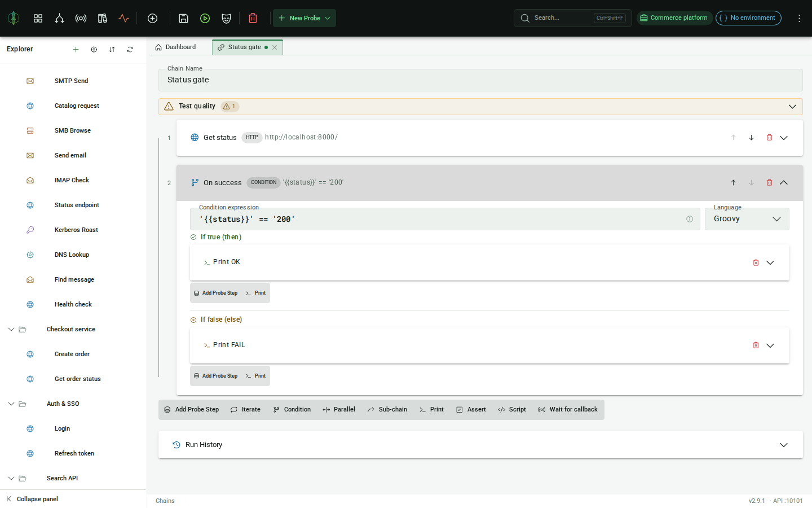
Task: Expand the Get status step
Action: pyautogui.click(x=784, y=137)
